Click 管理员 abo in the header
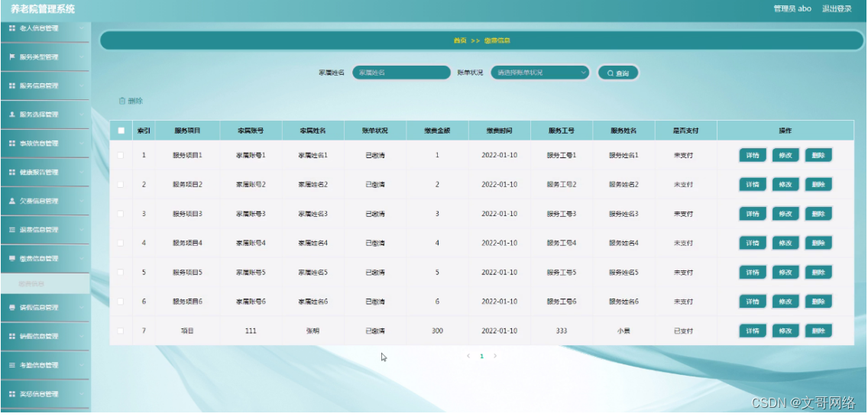This screenshot has width=868, height=417. click(792, 9)
